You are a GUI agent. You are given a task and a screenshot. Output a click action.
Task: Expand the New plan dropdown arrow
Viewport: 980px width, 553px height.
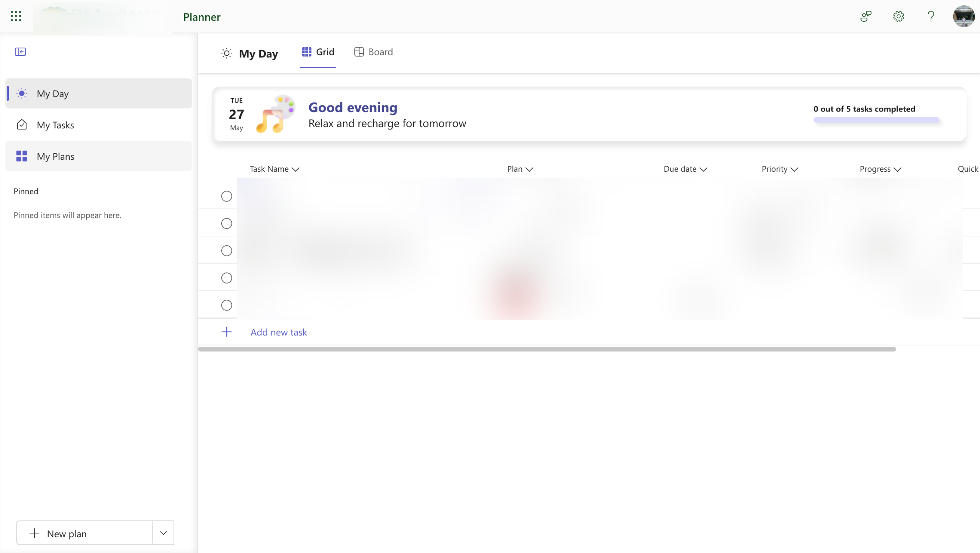tap(164, 533)
